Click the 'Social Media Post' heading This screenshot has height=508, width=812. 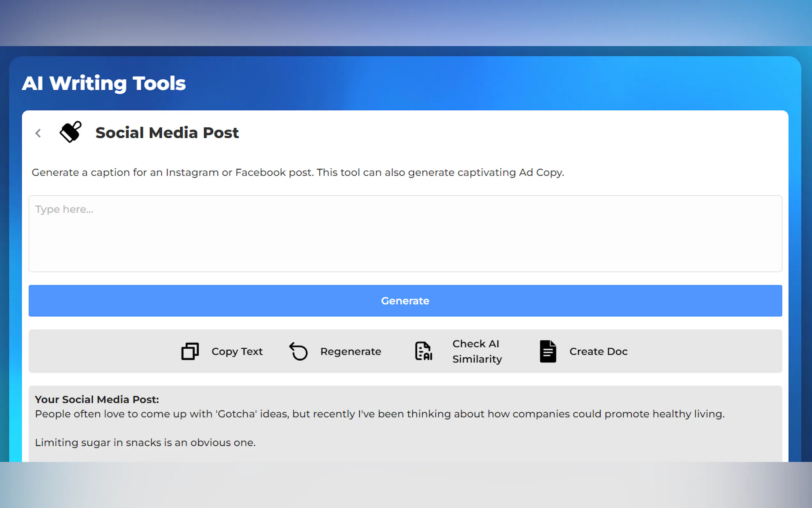(x=167, y=133)
